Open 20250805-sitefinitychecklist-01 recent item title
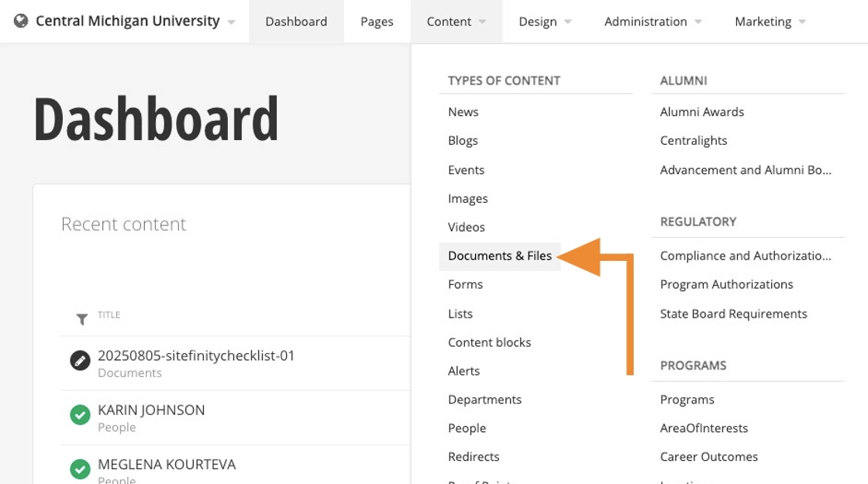Viewport: 868px width, 484px height. pyautogui.click(x=196, y=355)
